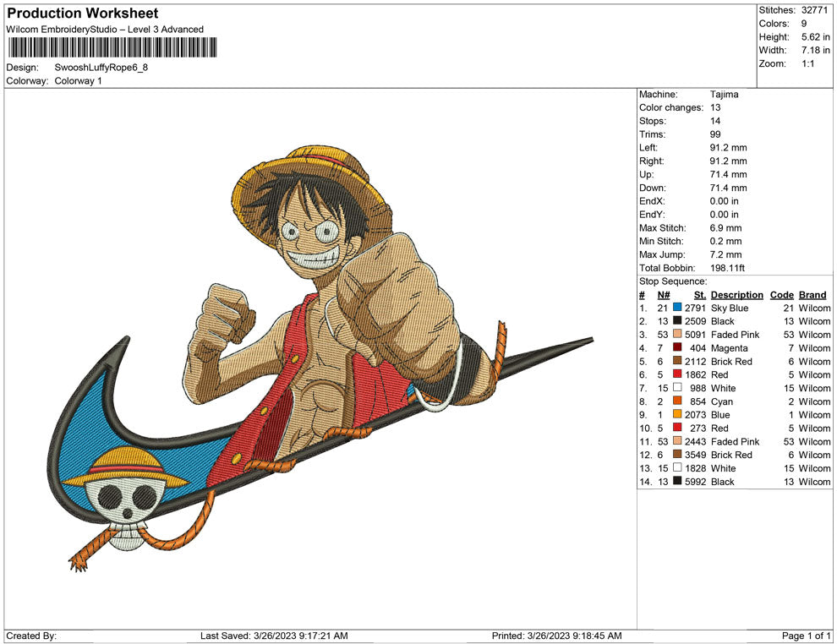
Task: Click the Min Stitch value '0.2 mm'
Action: click(x=726, y=241)
